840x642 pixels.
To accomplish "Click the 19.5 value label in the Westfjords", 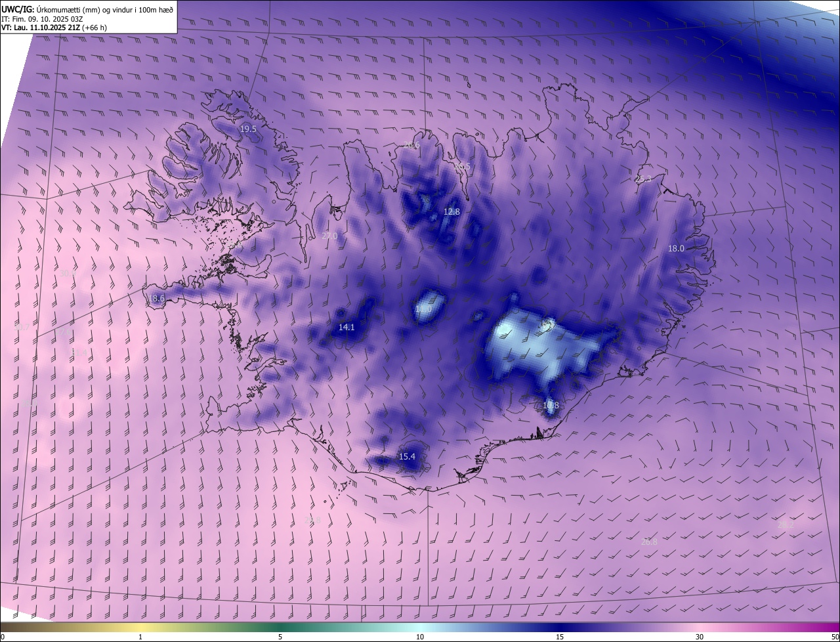I will pos(248,129).
